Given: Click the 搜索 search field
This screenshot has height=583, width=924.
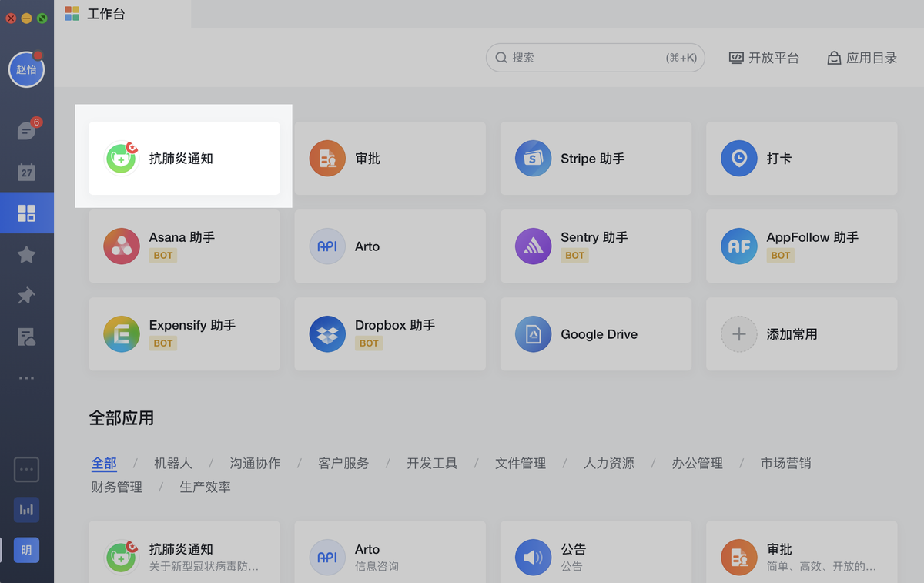Looking at the screenshot, I should [594, 57].
